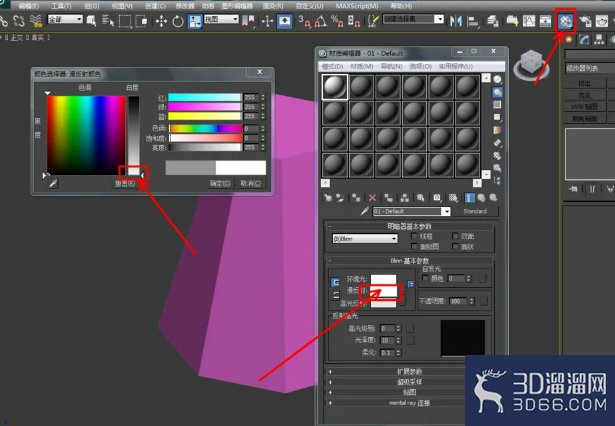
Task: Open the Layer Manager icon
Action: (x=493, y=21)
